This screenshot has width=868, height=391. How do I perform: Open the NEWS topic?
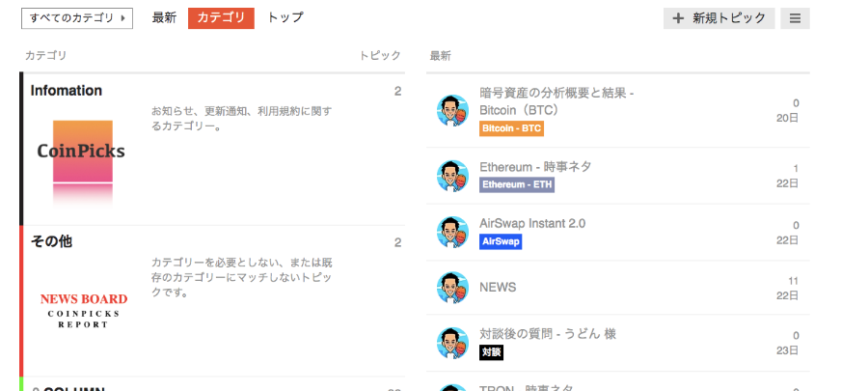click(x=498, y=288)
